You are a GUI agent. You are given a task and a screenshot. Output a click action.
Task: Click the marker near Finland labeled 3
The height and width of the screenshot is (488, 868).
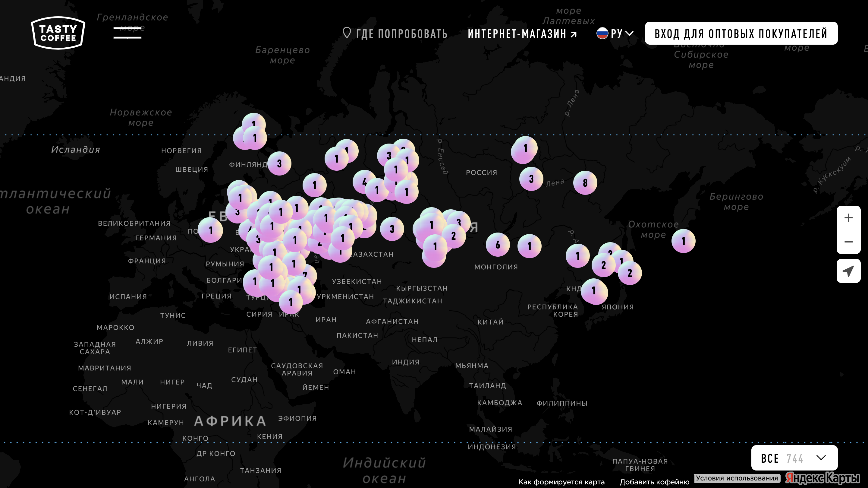279,163
